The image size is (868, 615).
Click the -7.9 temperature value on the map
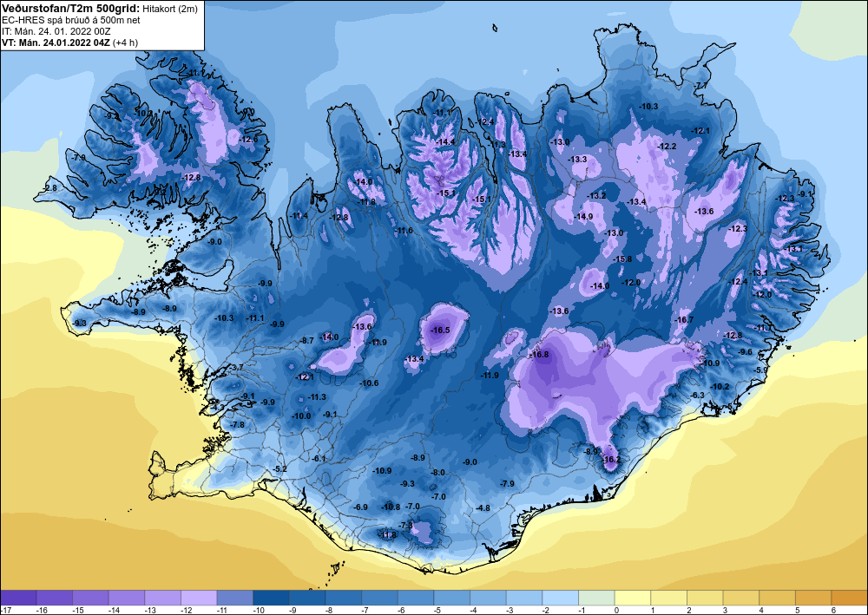tap(507, 484)
